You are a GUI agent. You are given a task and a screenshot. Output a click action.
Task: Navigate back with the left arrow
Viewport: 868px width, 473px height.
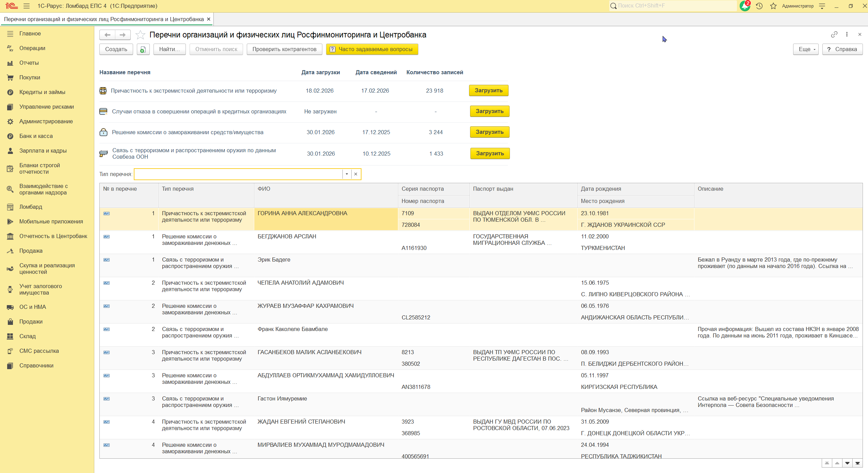pos(108,35)
